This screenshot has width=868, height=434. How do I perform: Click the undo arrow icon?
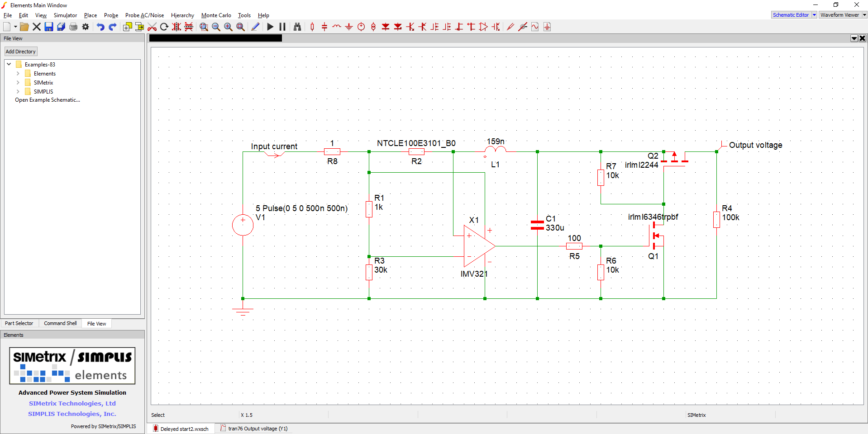pyautogui.click(x=100, y=27)
